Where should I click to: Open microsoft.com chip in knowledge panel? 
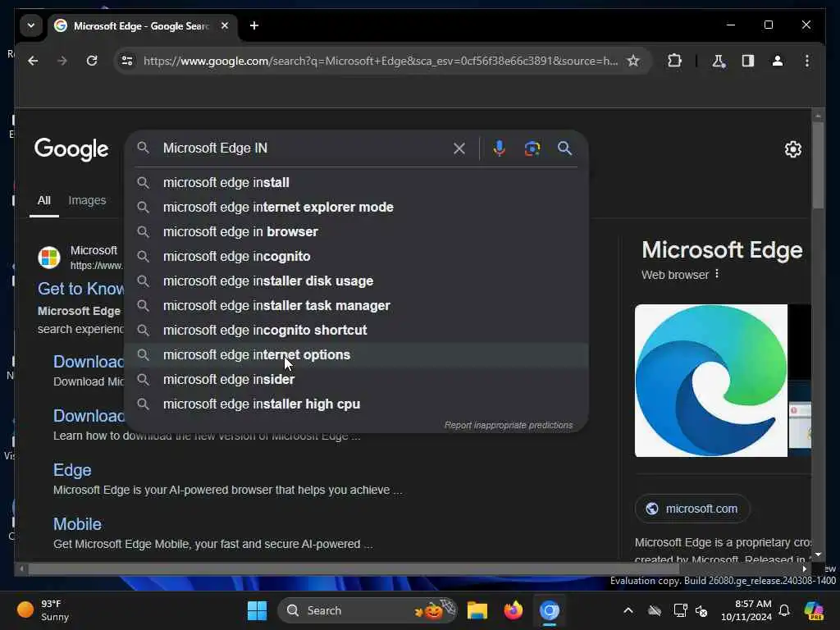(x=692, y=509)
